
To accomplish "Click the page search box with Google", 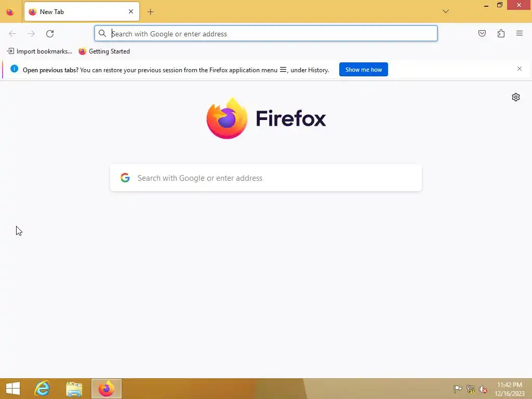I will [266, 178].
